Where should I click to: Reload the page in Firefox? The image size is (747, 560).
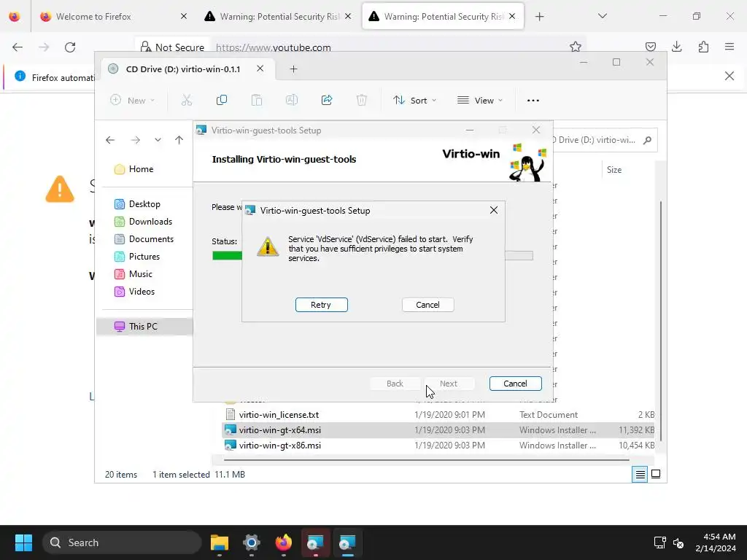coord(70,47)
